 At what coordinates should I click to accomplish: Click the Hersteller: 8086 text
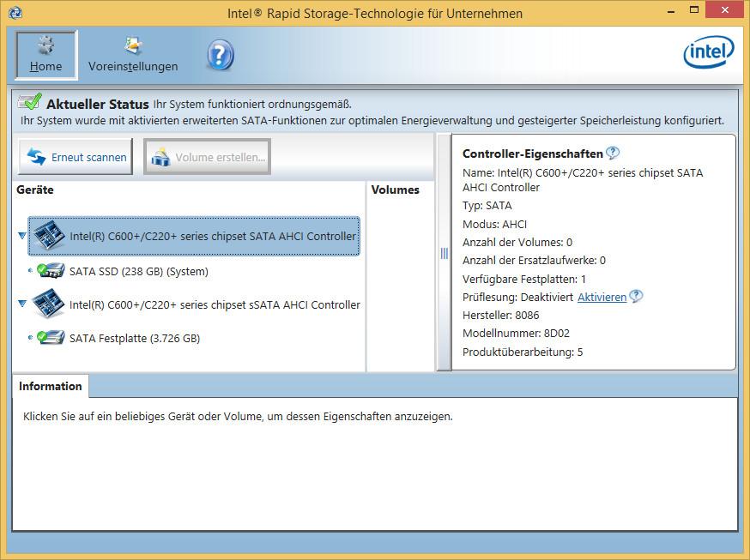[500, 316]
